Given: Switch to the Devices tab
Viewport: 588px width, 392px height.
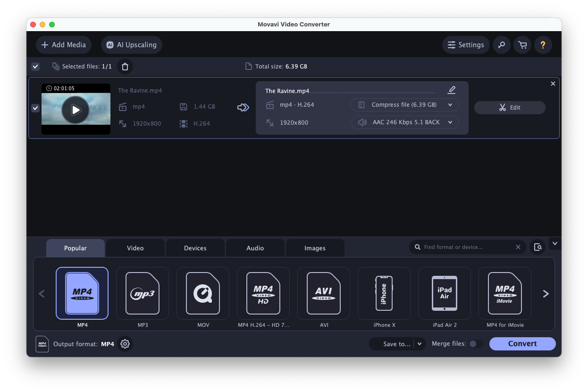Looking at the screenshot, I should click(195, 248).
